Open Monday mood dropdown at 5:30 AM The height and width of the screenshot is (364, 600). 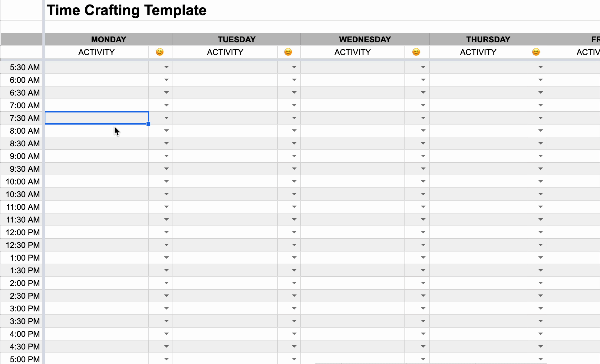click(x=166, y=67)
